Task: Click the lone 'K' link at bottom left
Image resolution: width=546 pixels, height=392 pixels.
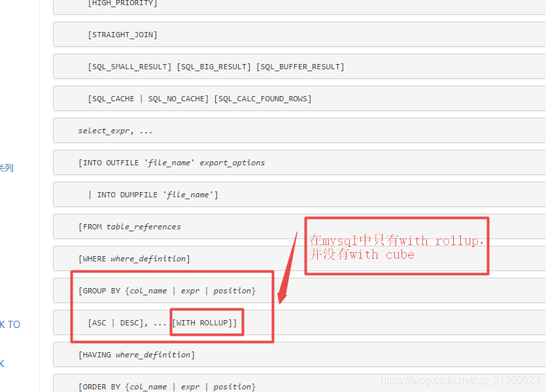Action: pyautogui.click(x=3, y=364)
